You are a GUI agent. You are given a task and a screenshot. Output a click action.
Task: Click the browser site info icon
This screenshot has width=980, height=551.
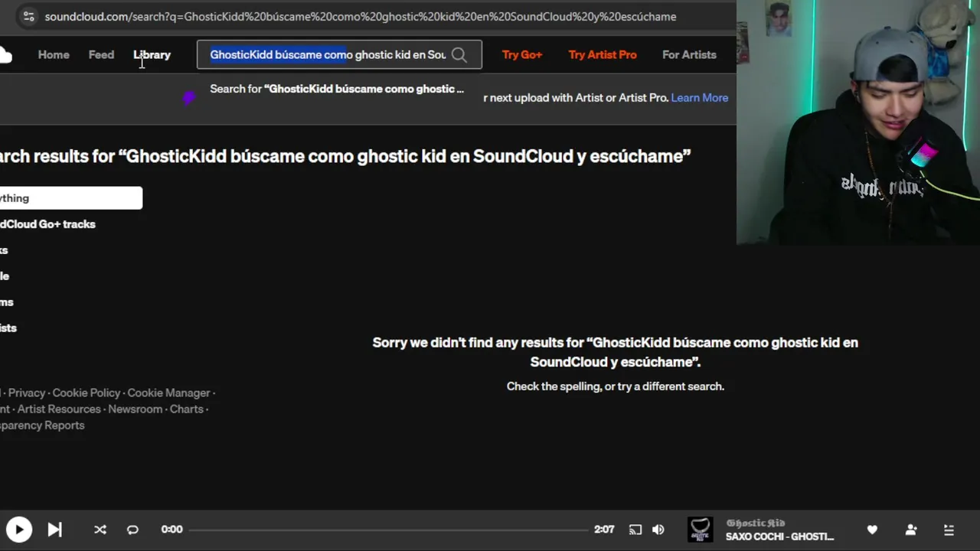[x=28, y=16]
